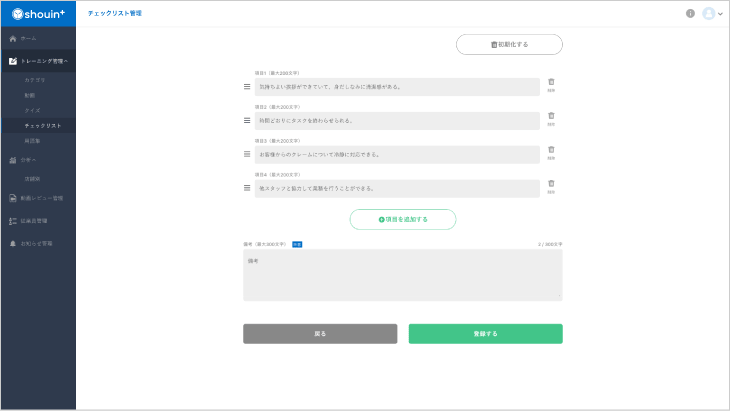This screenshot has height=412, width=730.
Task: Delete item 4 via the trash icon
Action: pyautogui.click(x=551, y=184)
